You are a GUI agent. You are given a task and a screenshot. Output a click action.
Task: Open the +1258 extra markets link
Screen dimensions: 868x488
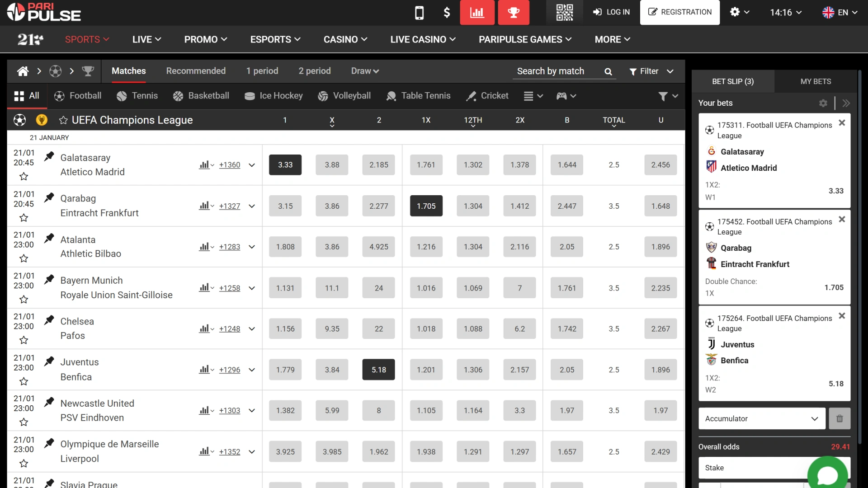[x=229, y=288]
